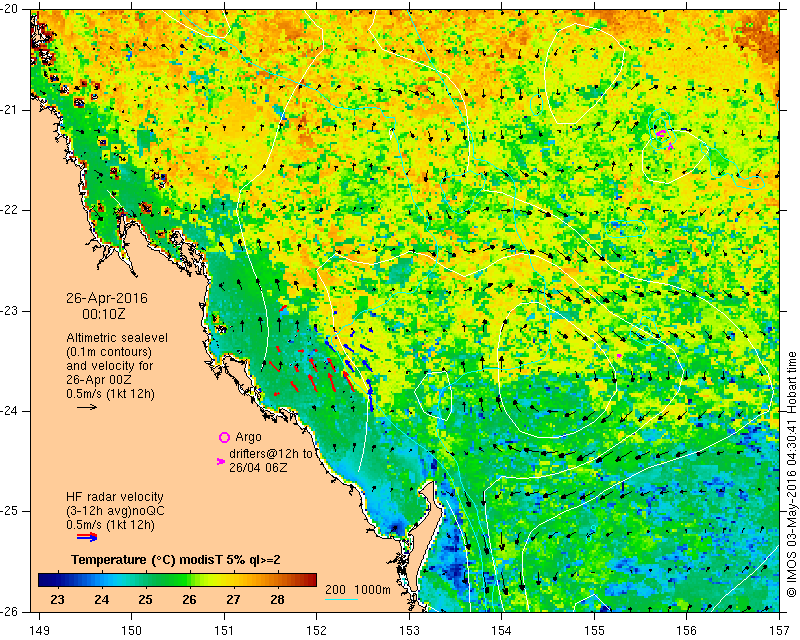The width and height of the screenshot is (800, 640).
Task: Click colorbar tick label 27
Action: tap(233, 599)
